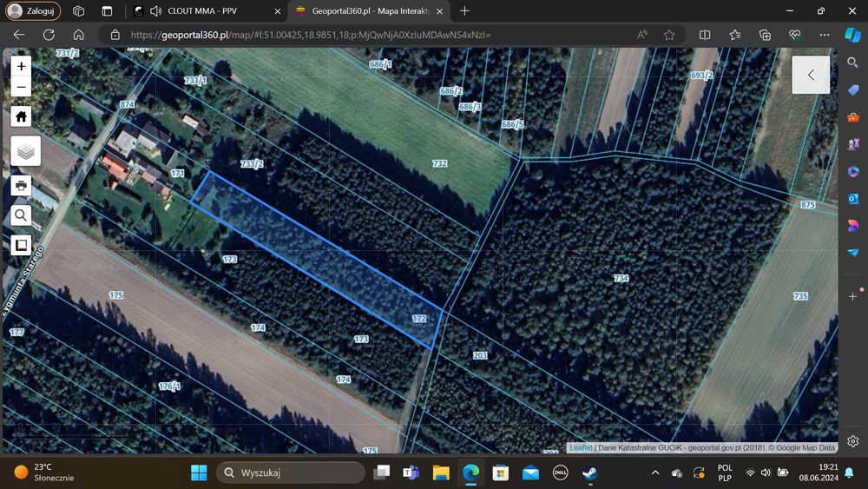Viewport: 868px width, 489px height.
Task: Zoom in the map with plus button
Action: click(x=21, y=67)
